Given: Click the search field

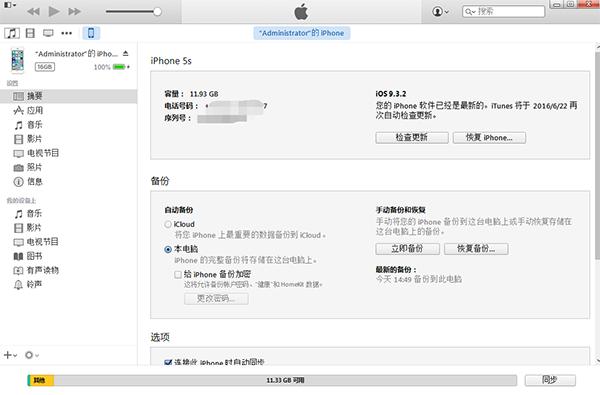Looking at the screenshot, I should coord(503,11).
